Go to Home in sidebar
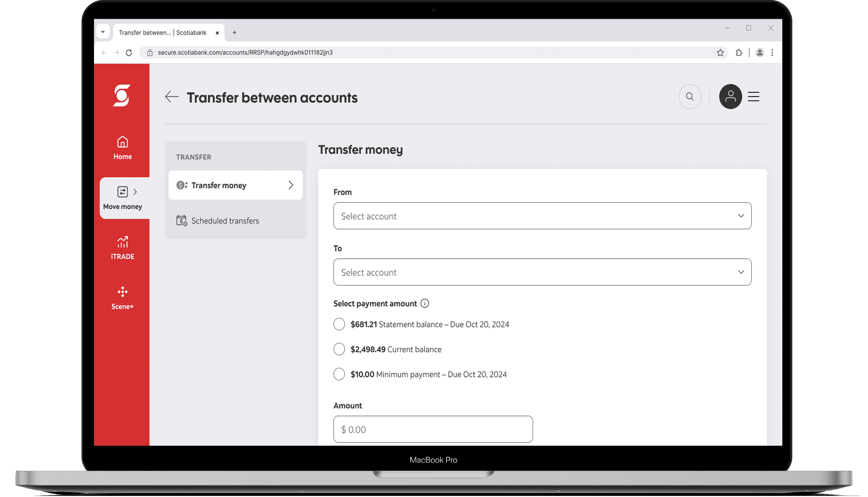 point(122,148)
